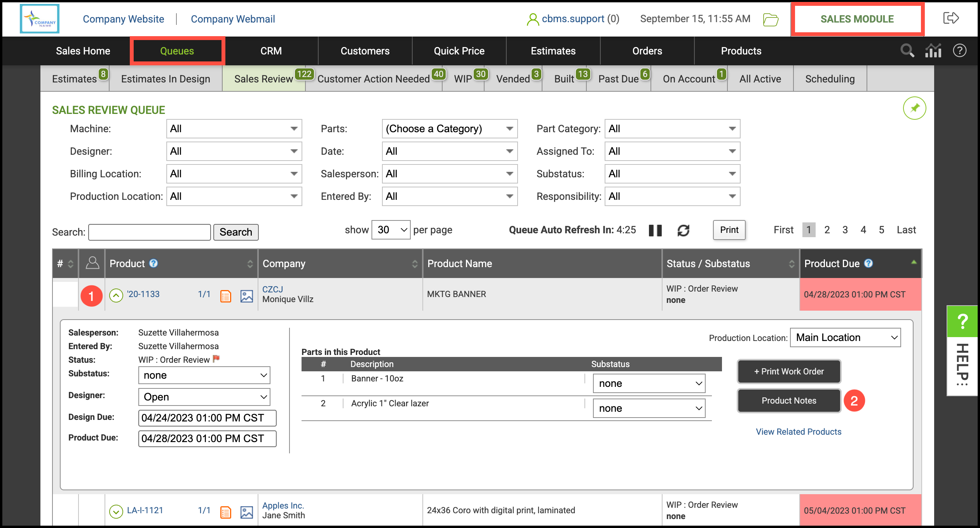
Task: Change the show per page dropdown
Action: click(x=391, y=230)
